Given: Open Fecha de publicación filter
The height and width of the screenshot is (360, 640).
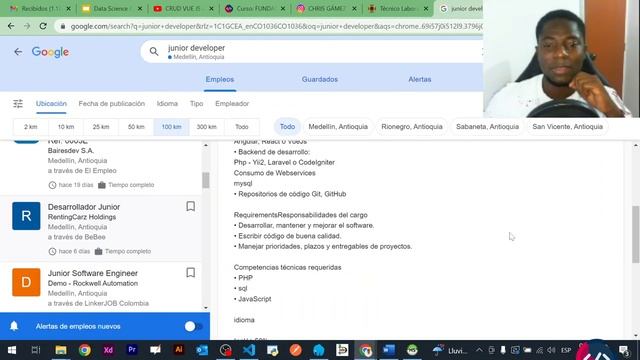Looking at the screenshot, I should point(111,104).
